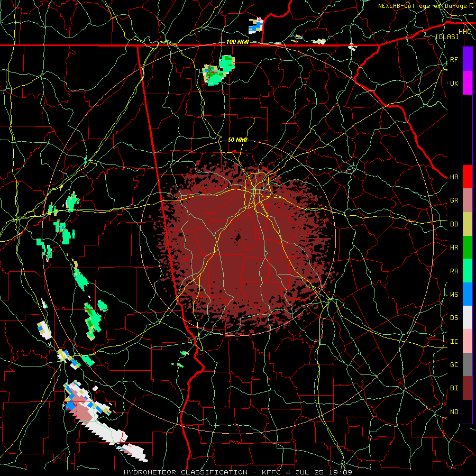
Task: Click the 'GR' legend label
Action: pyautogui.click(x=454, y=200)
